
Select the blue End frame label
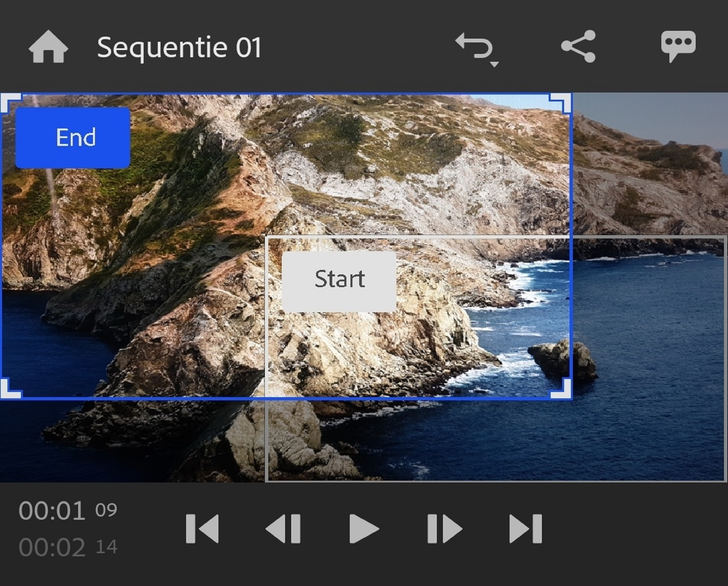(x=73, y=138)
